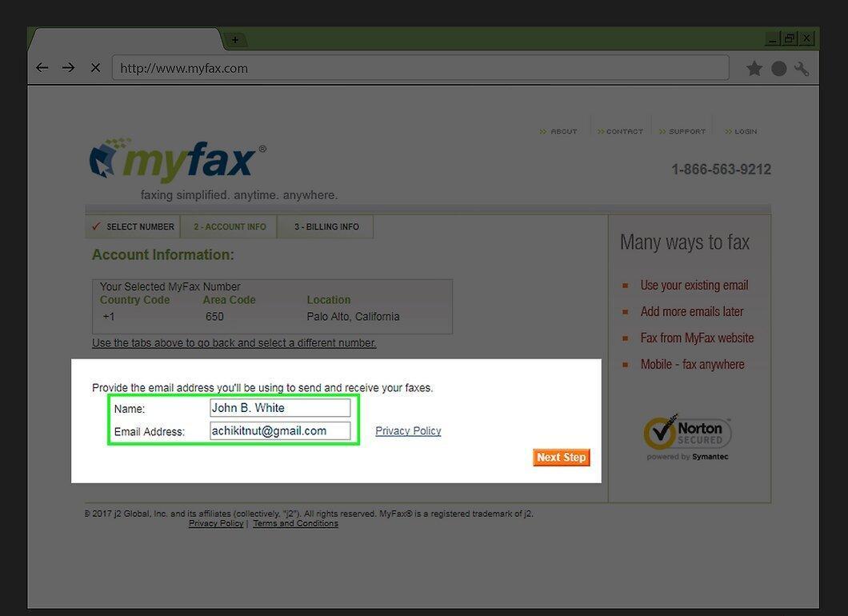Switch to the Select Number tab
This screenshot has width=848, height=616.
coord(133,226)
